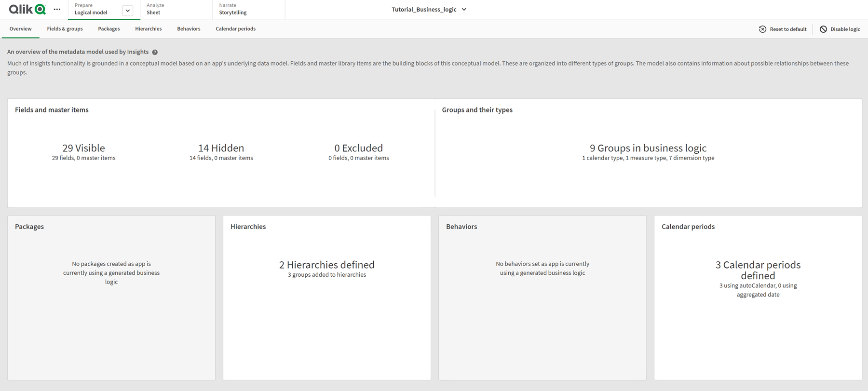Open the Fields & groups tab
The width and height of the screenshot is (868, 391).
65,29
